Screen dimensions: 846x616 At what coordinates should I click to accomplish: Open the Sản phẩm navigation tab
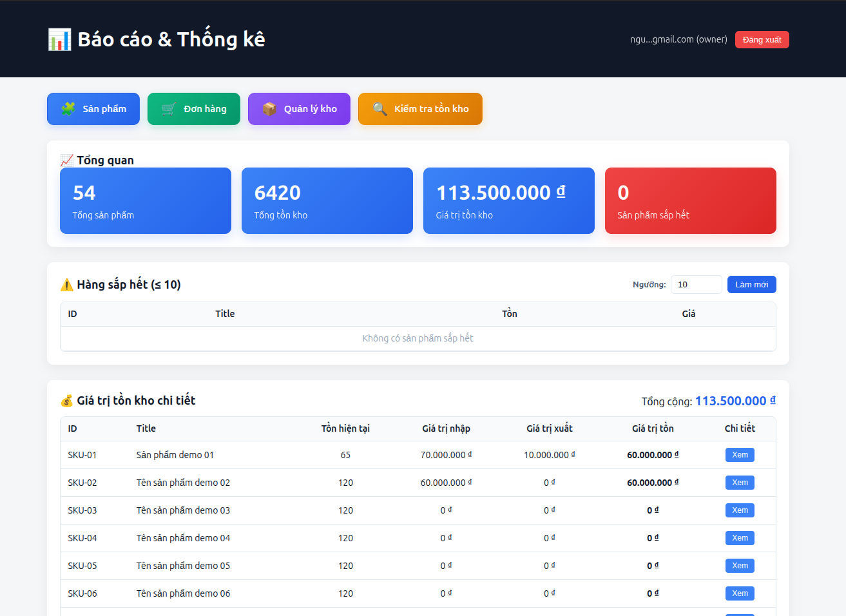(93, 109)
